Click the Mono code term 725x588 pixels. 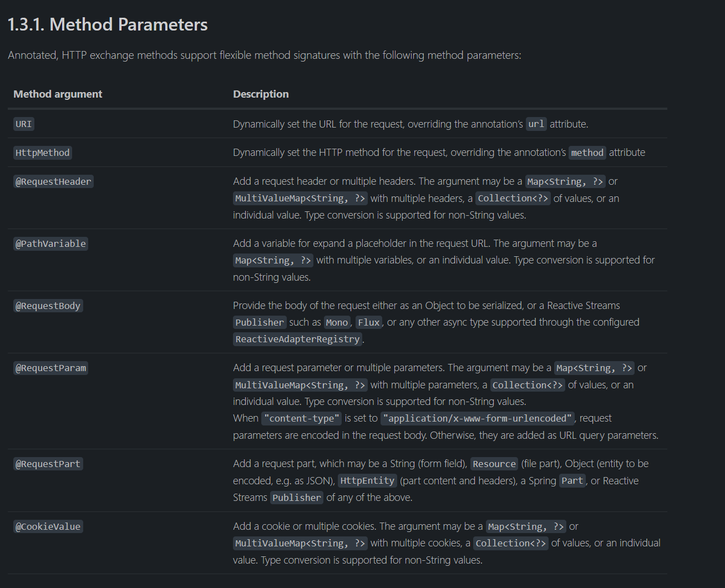(x=337, y=323)
